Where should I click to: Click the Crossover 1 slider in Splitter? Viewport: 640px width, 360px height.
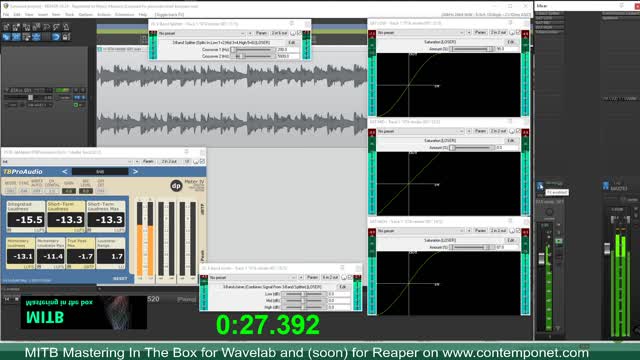[253, 49]
